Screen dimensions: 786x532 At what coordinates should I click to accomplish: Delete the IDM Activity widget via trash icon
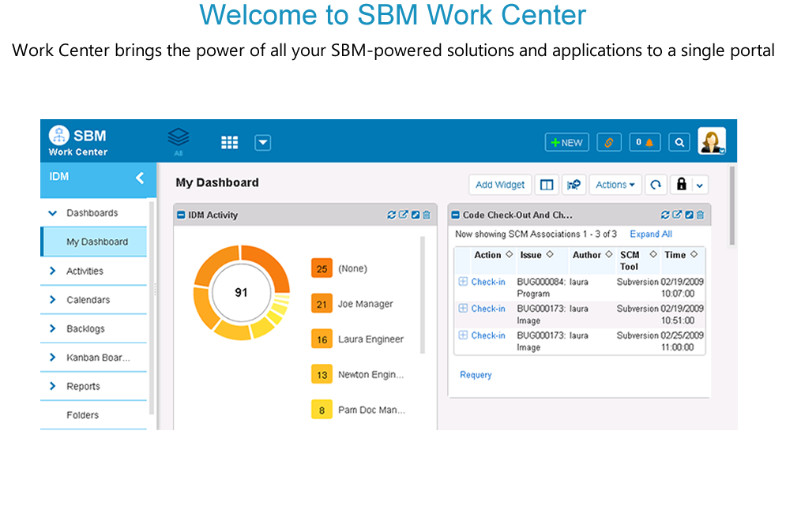pos(427,215)
